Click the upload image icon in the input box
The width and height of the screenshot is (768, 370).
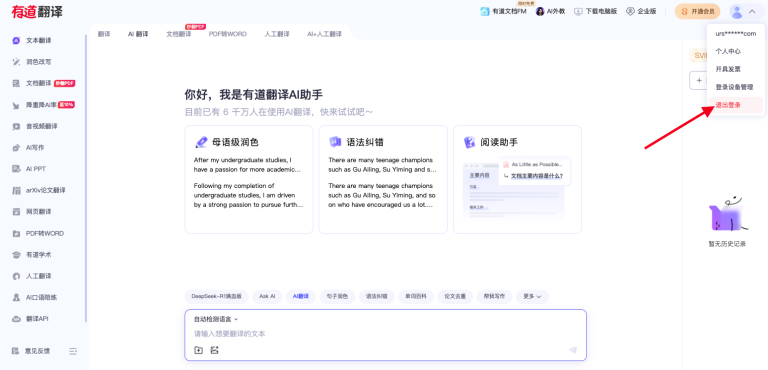point(214,350)
